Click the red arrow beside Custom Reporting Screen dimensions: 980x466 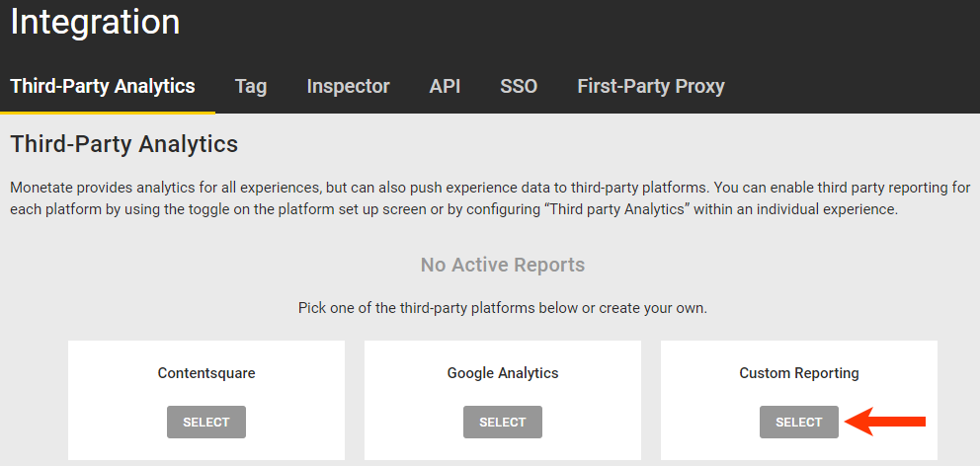coord(888,423)
